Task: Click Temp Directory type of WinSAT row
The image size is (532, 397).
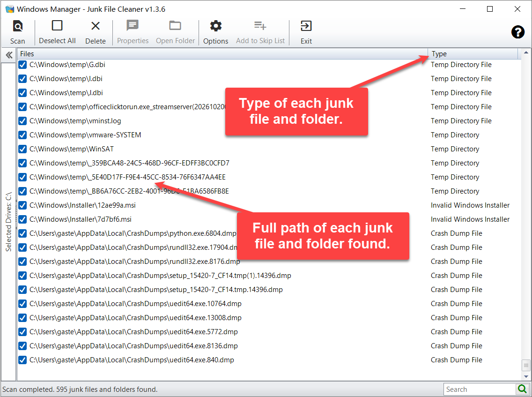Action: point(455,149)
